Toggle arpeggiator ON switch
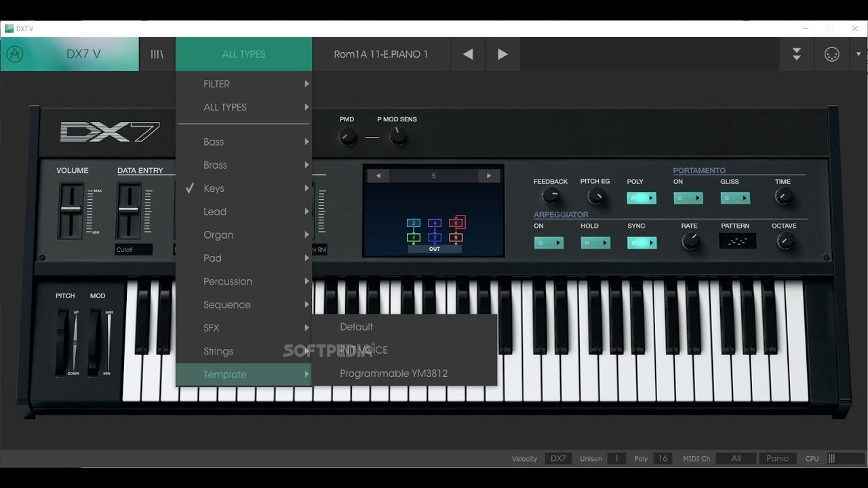 click(x=549, y=243)
